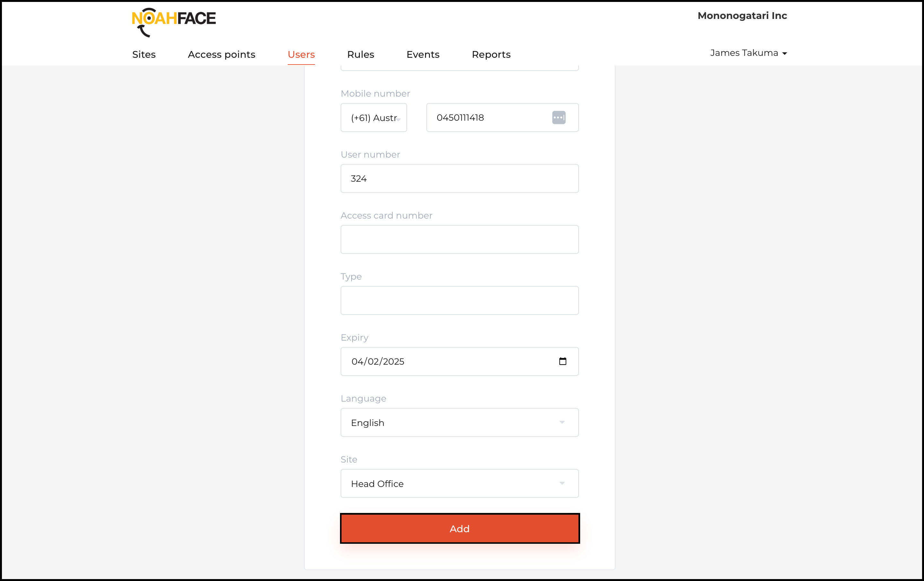
Task: Click the Access card number field
Action: point(459,239)
